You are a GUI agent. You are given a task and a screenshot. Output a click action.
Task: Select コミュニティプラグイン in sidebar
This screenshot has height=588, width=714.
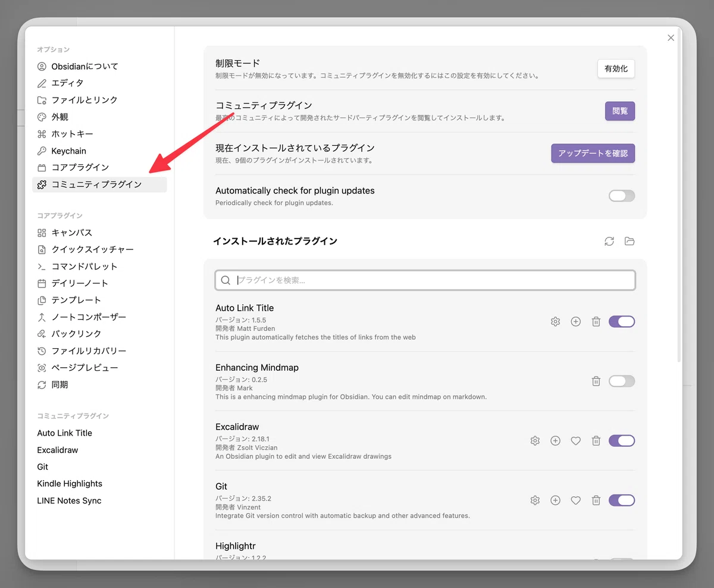[x=99, y=184]
